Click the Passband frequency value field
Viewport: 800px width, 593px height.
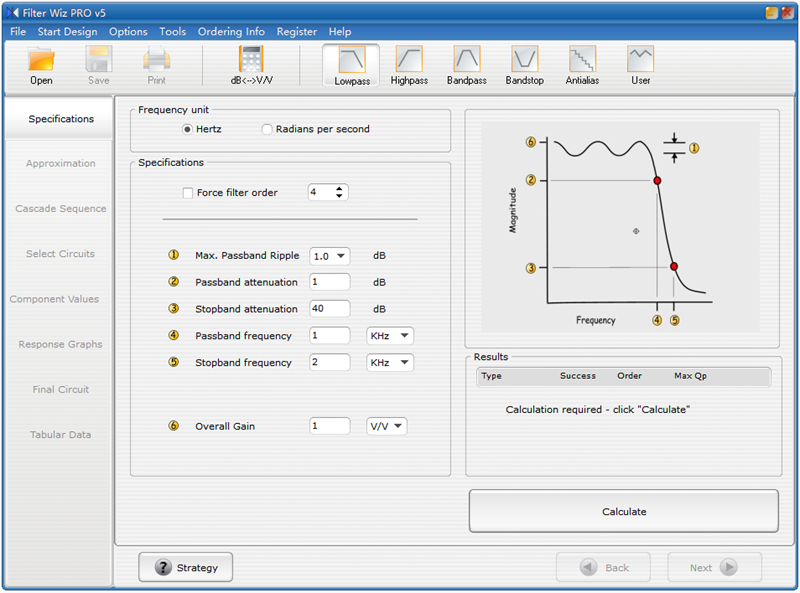(x=330, y=335)
